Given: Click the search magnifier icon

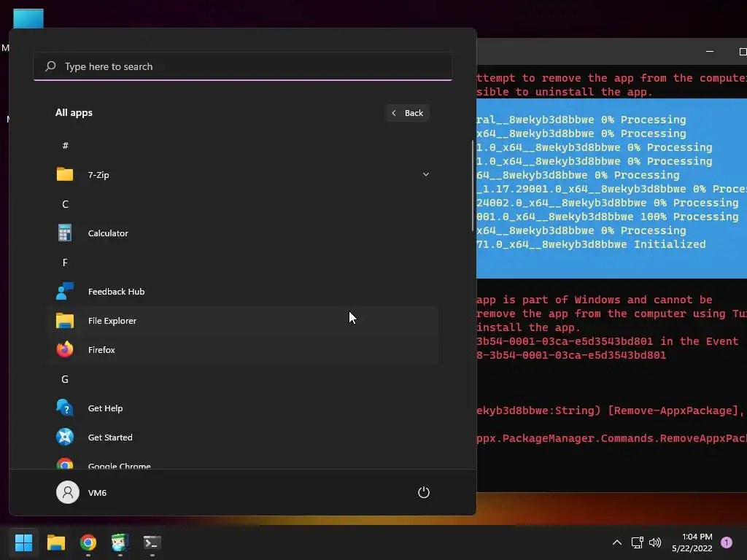Looking at the screenshot, I should point(50,66).
